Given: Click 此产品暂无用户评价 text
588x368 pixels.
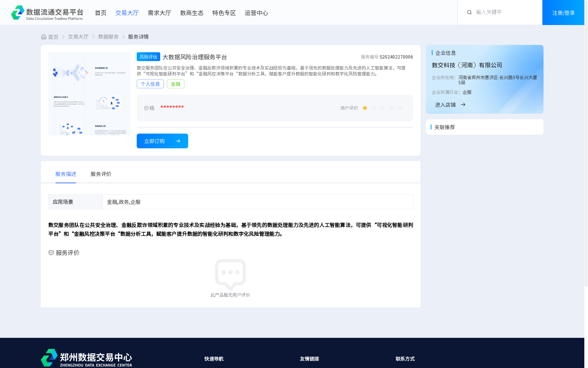Looking at the screenshot, I should tap(230, 295).
